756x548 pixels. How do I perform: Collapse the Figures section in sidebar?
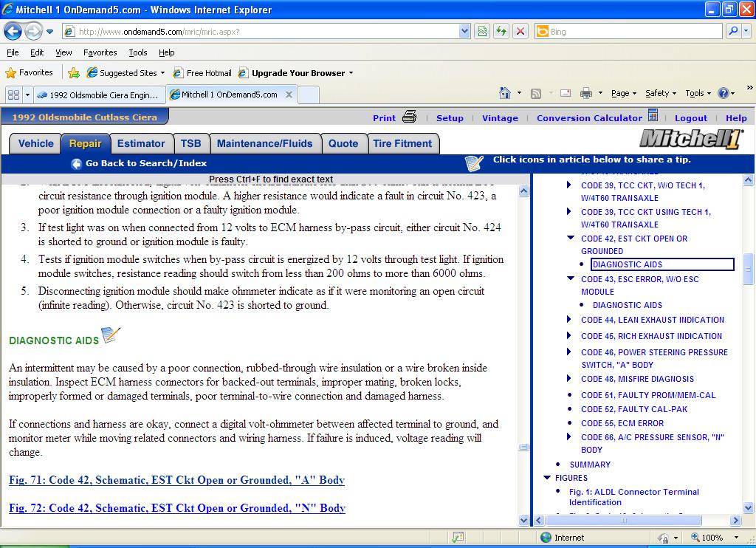[546, 478]
